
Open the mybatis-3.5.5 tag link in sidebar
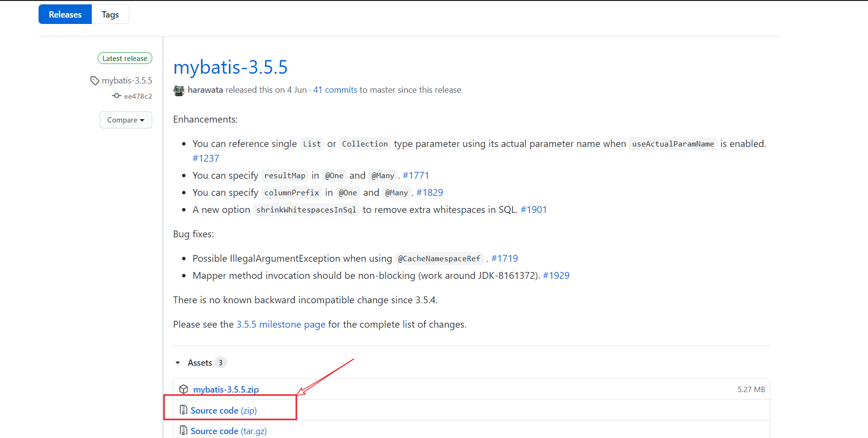pyautogui.click(x=127, y=81)
